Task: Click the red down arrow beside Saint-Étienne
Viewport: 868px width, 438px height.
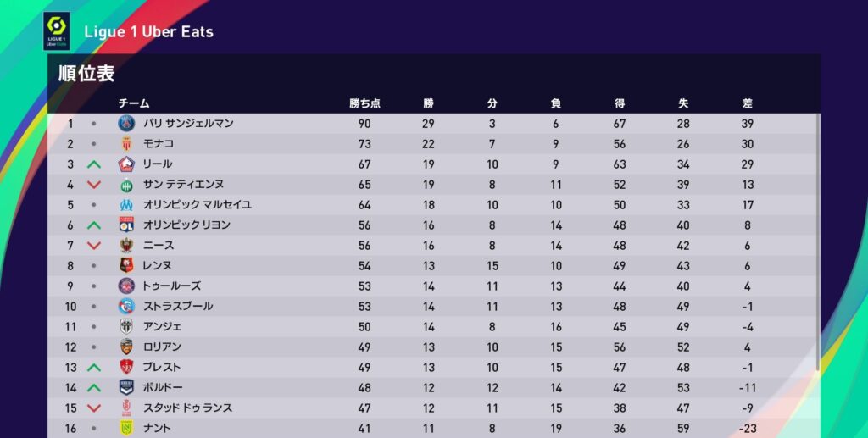Action: click(x=94, y=185)
